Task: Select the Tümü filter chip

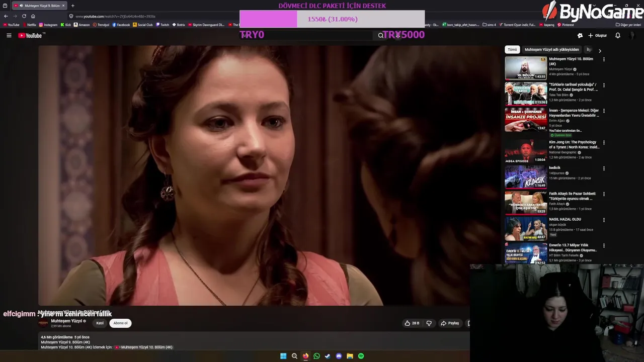Action: pyautogui.click(x=512, y=49)
